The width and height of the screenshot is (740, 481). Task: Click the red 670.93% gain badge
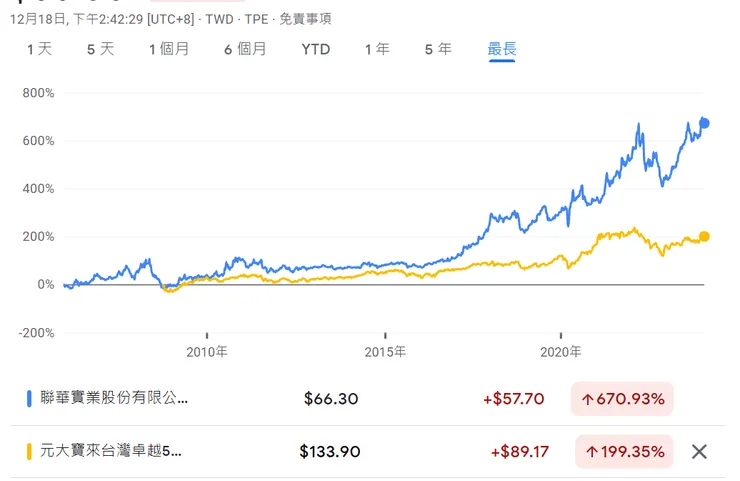click(x=622, y=399)
